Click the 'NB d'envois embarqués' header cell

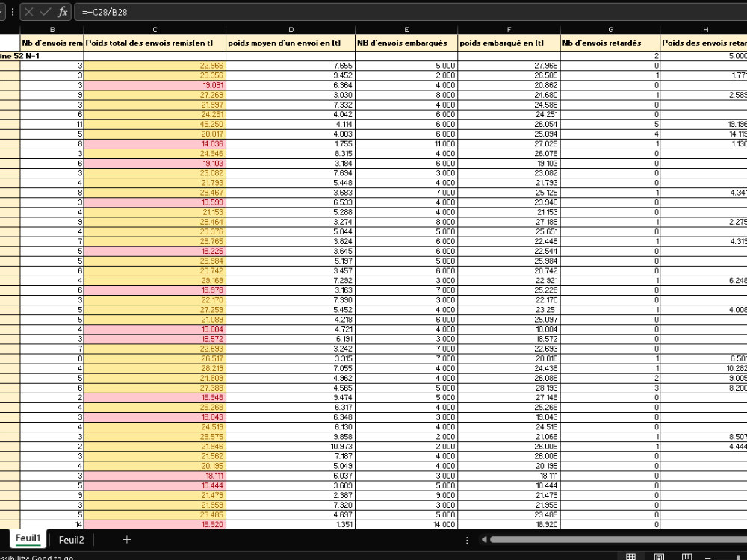pyautogui.click(x=406, y=43)
